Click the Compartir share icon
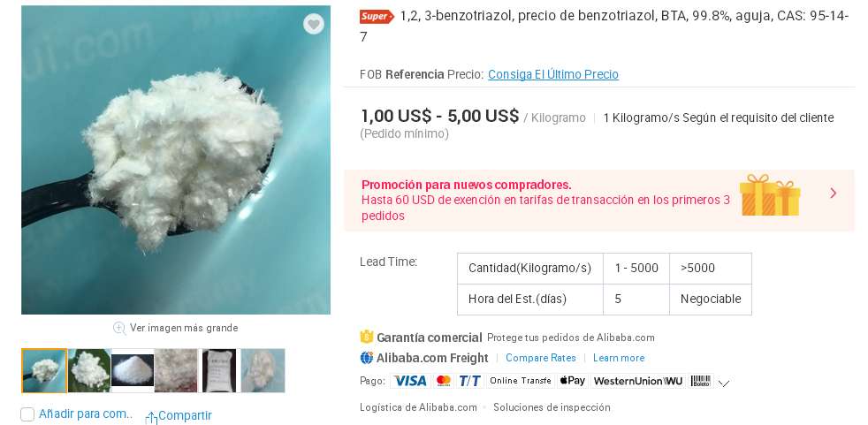This screenshot has height=425, width=868. click(151, 417)
